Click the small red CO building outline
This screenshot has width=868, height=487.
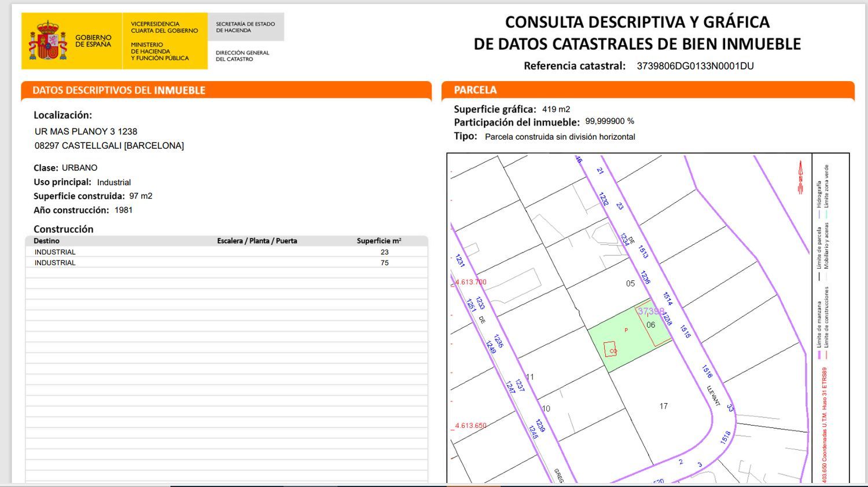610,349
